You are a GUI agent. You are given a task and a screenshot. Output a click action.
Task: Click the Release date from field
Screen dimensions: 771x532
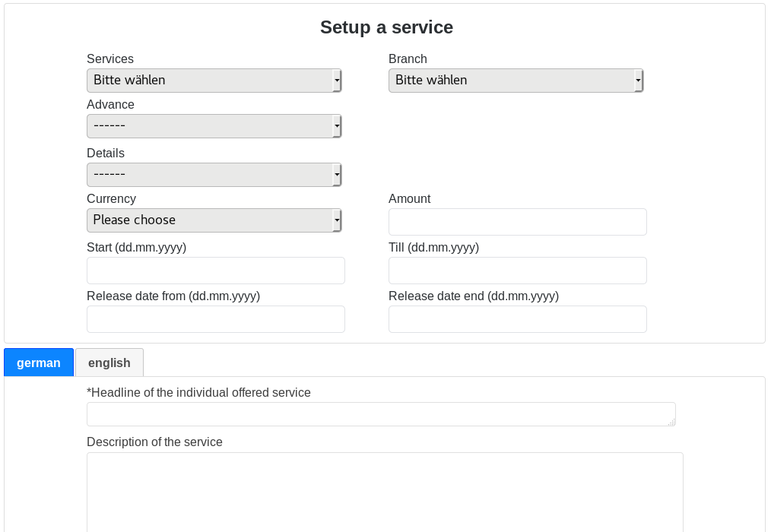[x=215, y=319]
